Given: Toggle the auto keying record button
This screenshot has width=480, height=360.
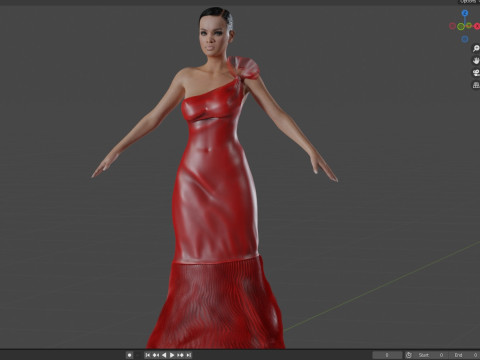Looking at the screenshot, I should (130, 355).
